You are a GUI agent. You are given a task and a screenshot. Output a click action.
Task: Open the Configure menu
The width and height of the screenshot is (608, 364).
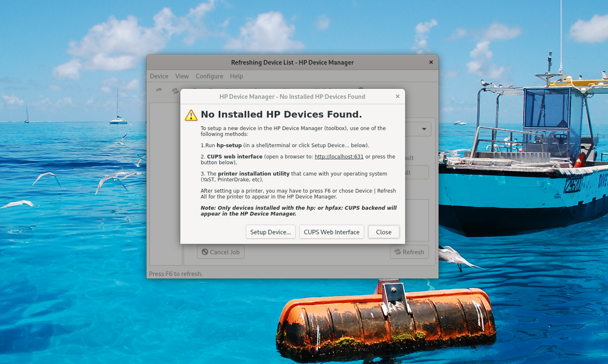pos(209,77)
